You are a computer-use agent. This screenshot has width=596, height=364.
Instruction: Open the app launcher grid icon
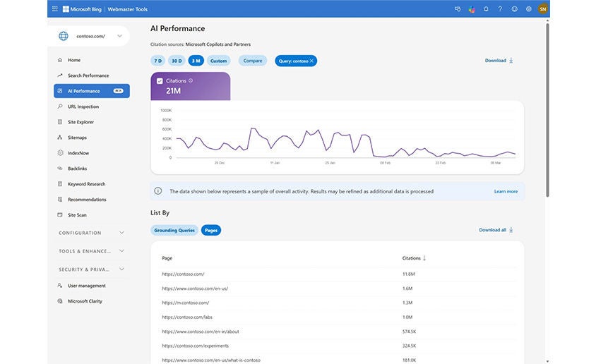pyautogui.click(x=55, y=9)
